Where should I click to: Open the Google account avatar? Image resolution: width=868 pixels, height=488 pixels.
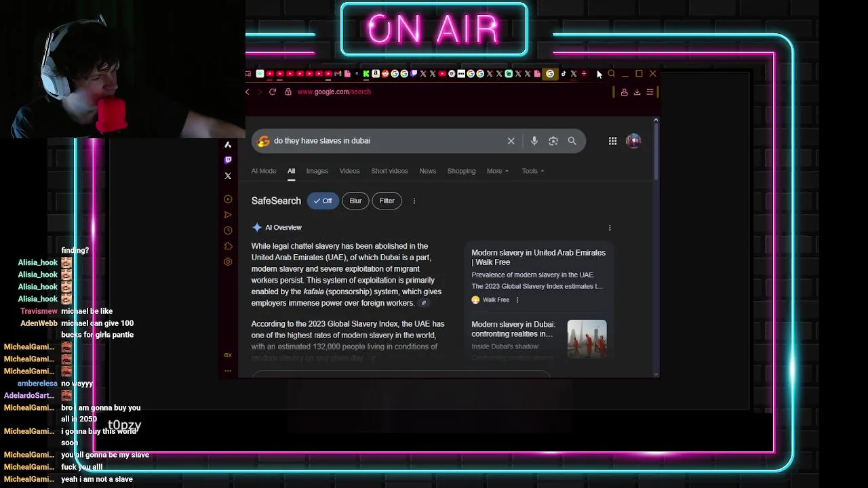pos(633,141)
